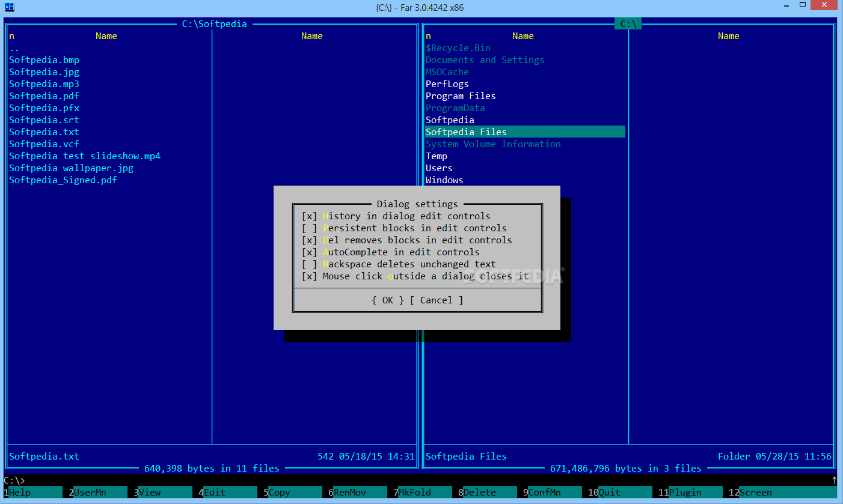Viewport: 843px width, 504px height.
Task: Click the Far Manager title bar icon
Action: (x=9, y=7)
